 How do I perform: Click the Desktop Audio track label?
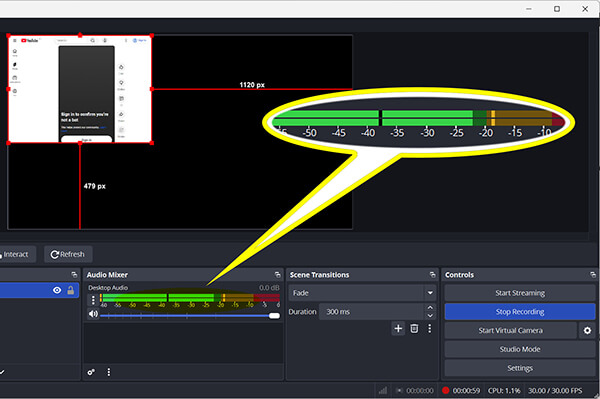click(x=108, y=288)
